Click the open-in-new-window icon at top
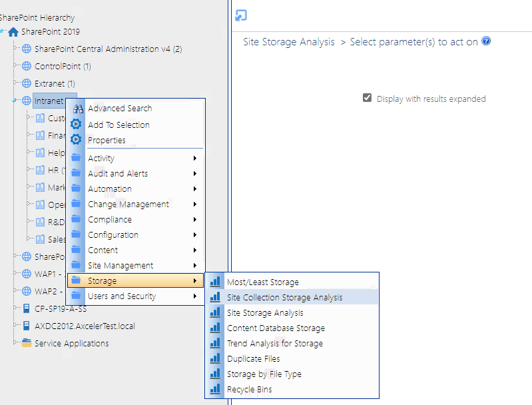This screenshot has height=405, width=532. (x=241, y=15)
